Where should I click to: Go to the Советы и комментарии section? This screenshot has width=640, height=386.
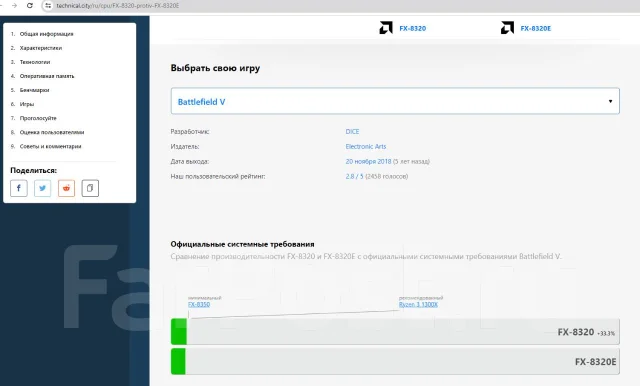51,146
